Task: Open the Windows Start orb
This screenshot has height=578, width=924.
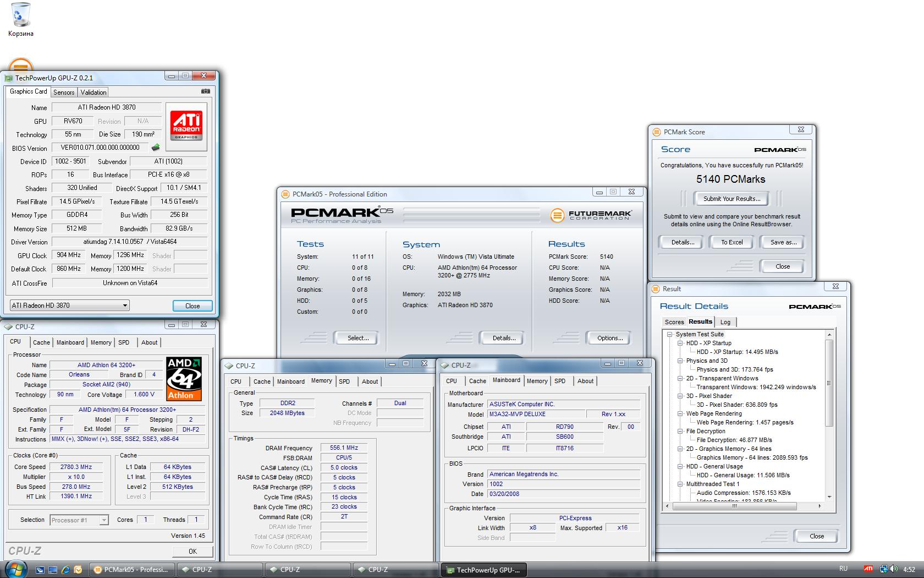Action: [15, 569]
